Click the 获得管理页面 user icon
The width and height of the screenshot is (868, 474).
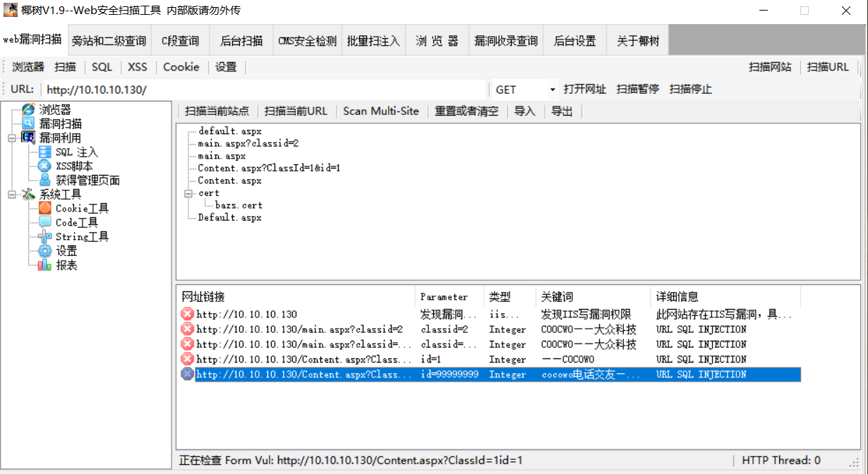[x=45, y=180]
